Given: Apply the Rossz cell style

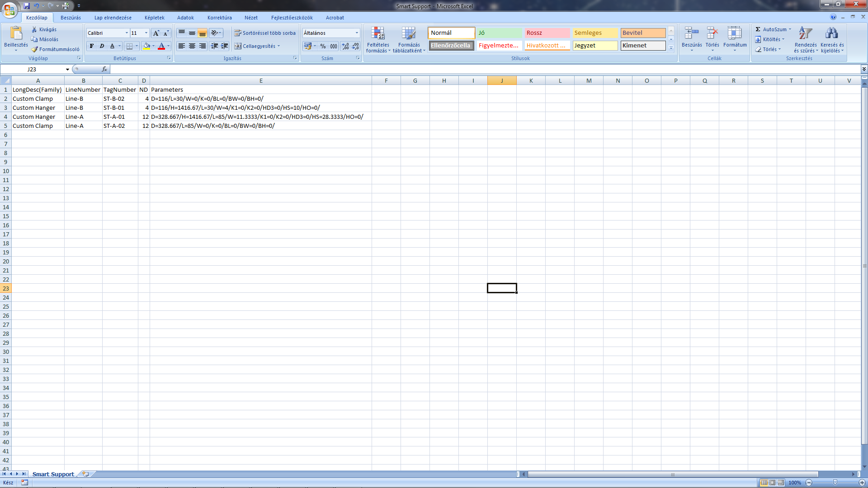Looking at the screenshot, I should [547, 33].
